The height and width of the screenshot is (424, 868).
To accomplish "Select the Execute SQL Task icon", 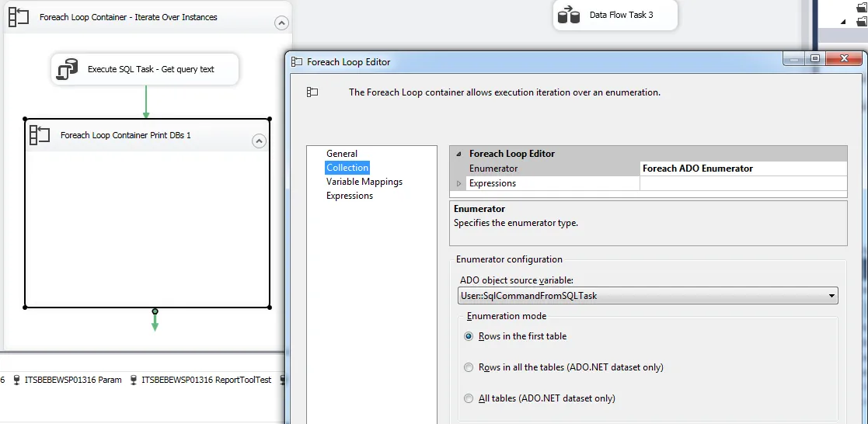I will (x=67, y=69).
